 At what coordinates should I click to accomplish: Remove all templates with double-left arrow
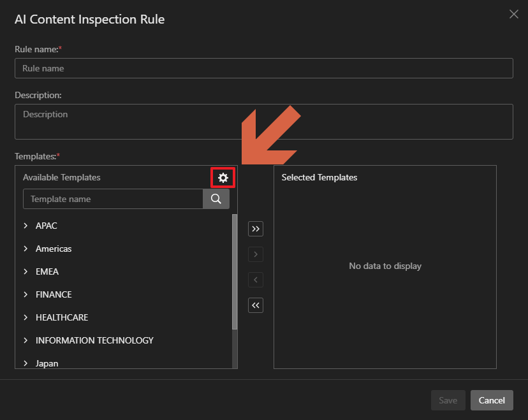tap(256, 305)
